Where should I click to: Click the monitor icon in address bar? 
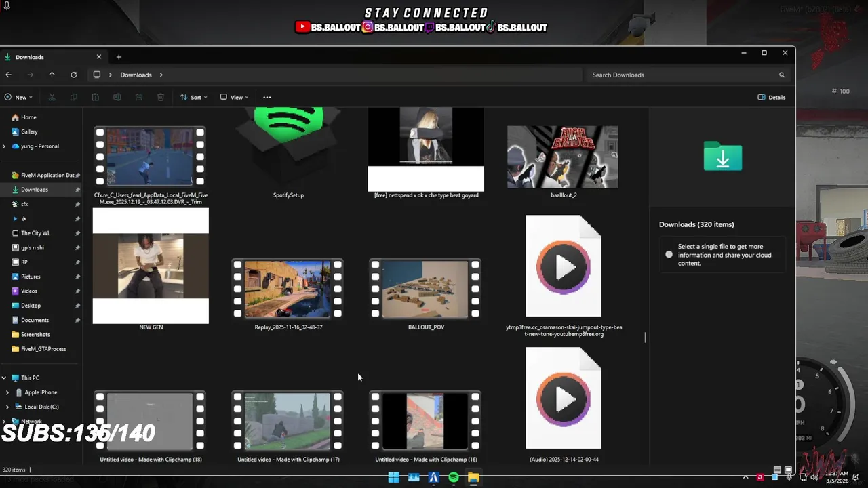97,75
